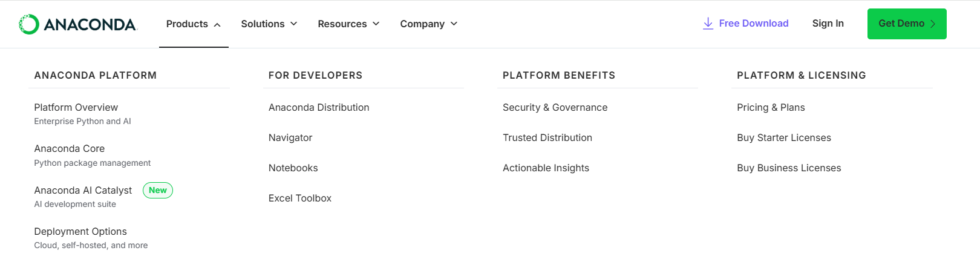The width and height of the screenshot is (980, 259).
Task: Expand the Resources dropdown
Action: [x=348, y=24]
